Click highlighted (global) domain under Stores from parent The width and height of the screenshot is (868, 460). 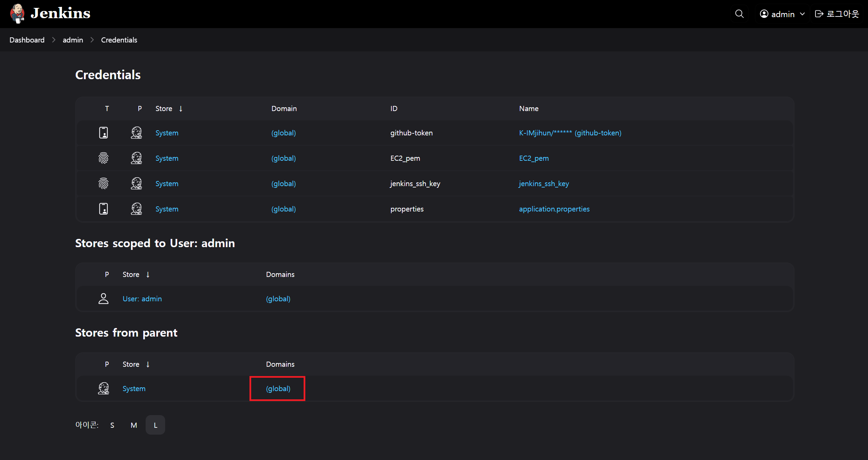click(x=278, y=389)
